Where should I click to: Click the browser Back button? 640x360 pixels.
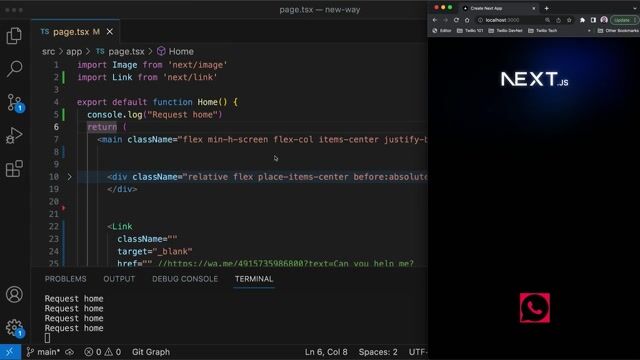435,20
